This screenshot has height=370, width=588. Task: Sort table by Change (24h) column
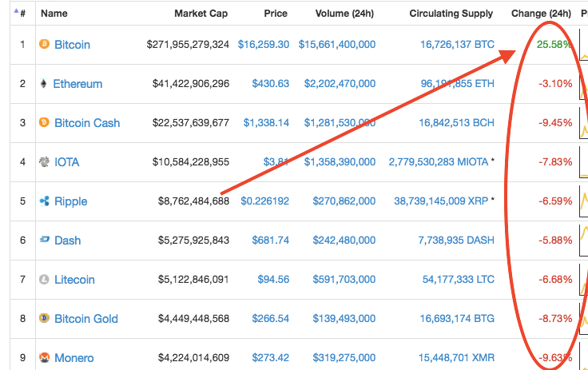[541, 14]
